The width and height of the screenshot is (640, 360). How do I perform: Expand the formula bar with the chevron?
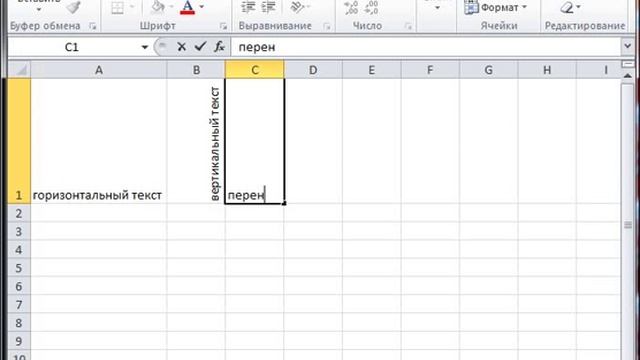coord(628,46)
